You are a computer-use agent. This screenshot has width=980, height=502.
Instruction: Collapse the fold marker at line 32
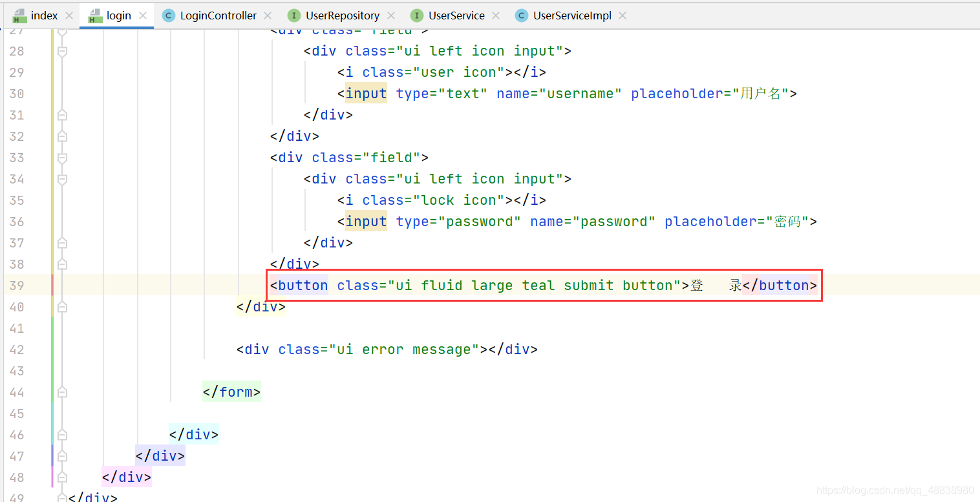point(62,136)
